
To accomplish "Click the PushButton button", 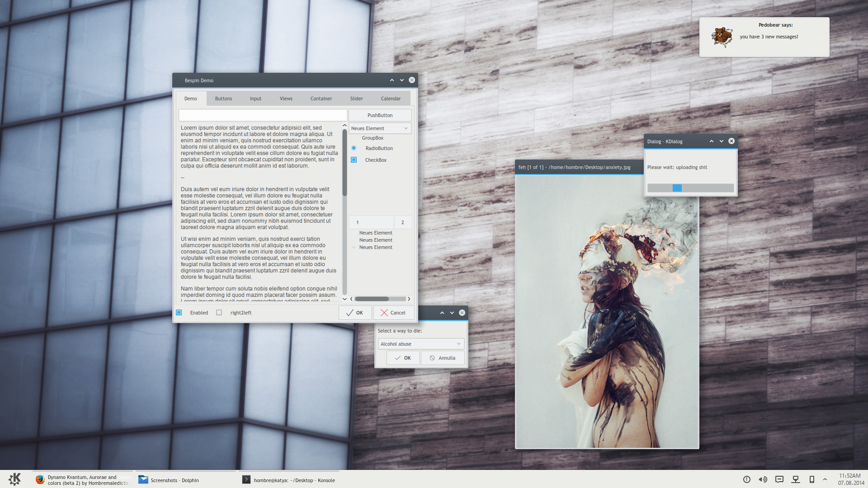I will pos(380,115).
